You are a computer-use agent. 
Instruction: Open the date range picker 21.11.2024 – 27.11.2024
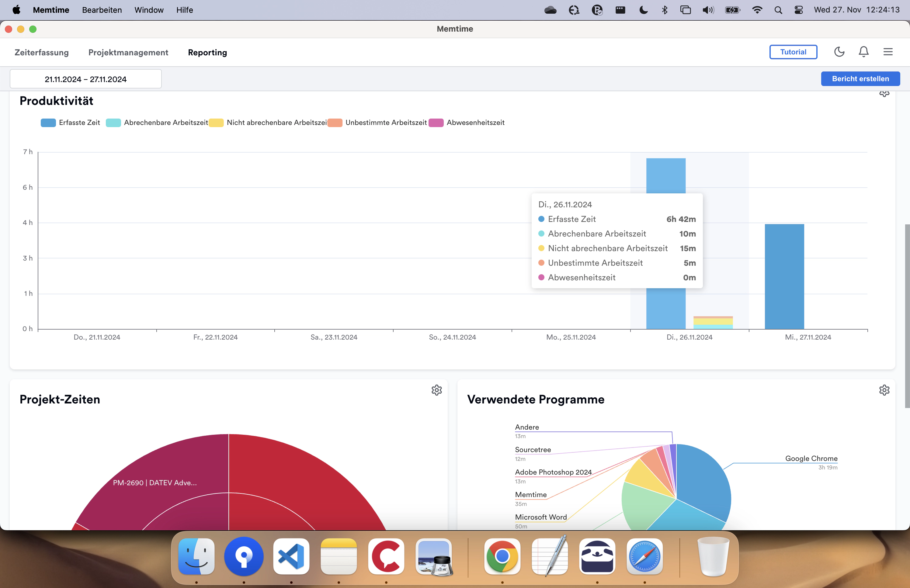85,79
